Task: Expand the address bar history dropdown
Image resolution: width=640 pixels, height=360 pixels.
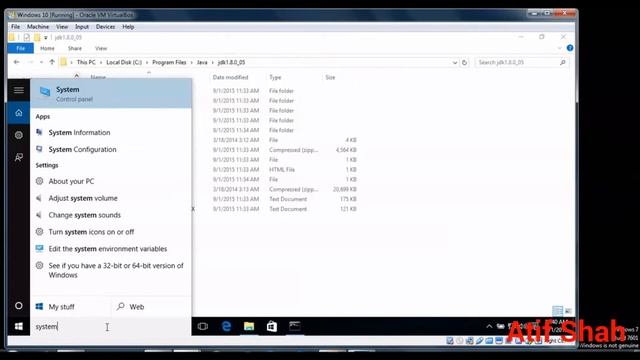Action: pos(455,63)
